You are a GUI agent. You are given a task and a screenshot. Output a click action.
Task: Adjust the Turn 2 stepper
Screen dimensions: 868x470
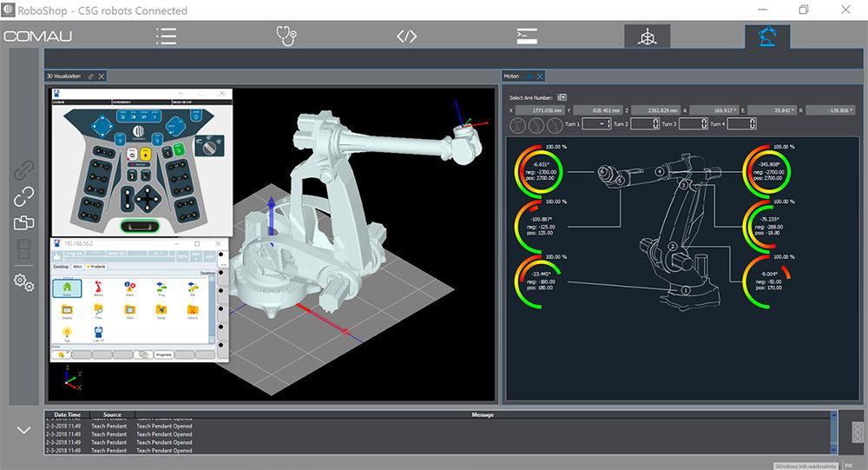(x=645, y=124)
